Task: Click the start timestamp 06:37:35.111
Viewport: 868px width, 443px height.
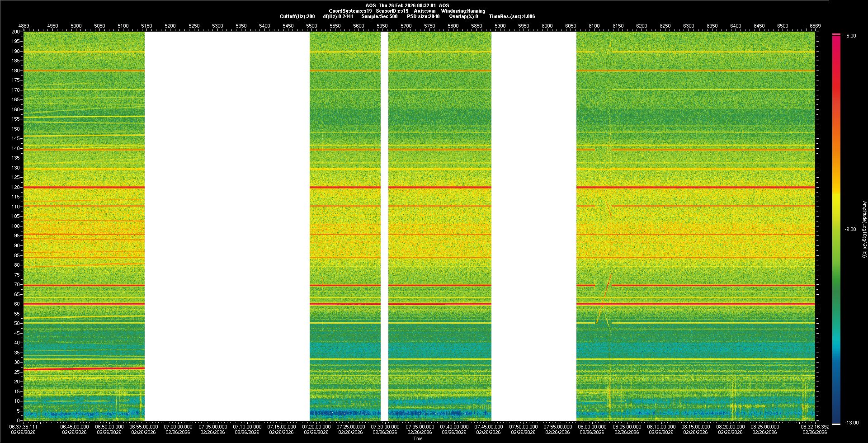Action: click(24, 427)
